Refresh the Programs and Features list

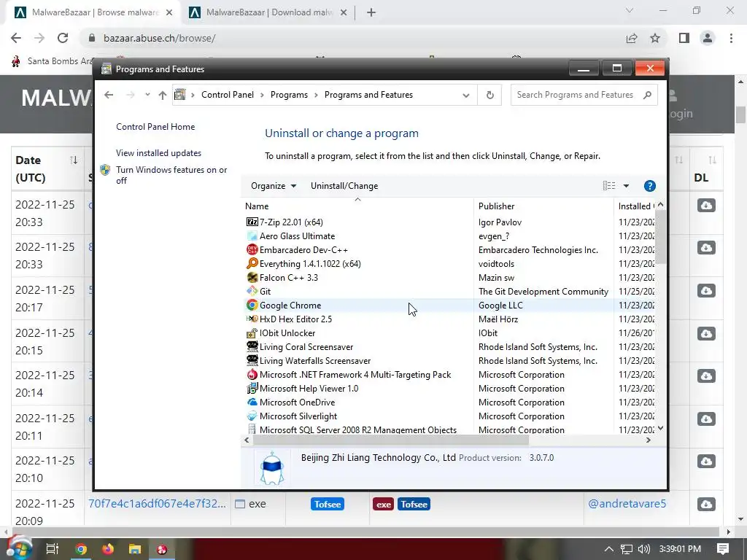tap(489, 95)
